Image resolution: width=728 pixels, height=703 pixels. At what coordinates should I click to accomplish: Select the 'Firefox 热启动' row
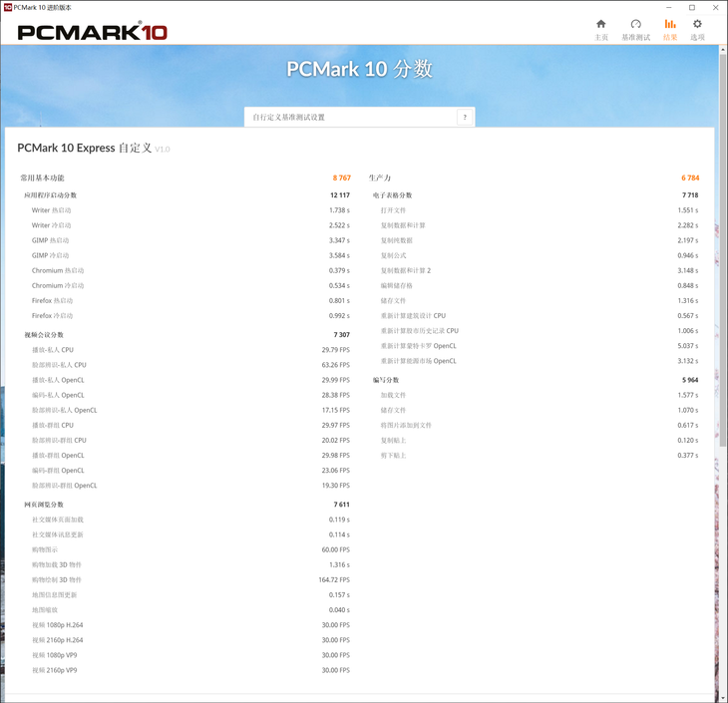pos(190,301)
